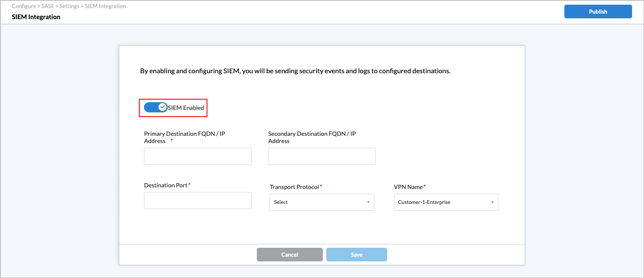
Task: Disable the SIEM Enabled toggle switch
Action: click(x=155, y=108)
